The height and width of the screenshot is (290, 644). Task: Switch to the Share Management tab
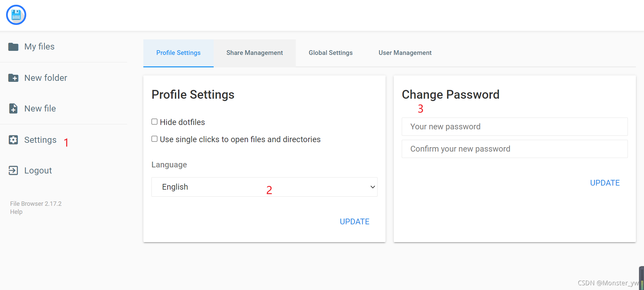(255, 53)
